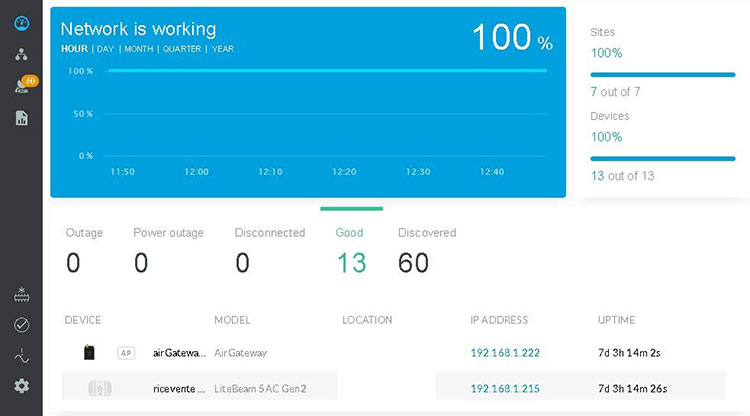
Task: Click the AirGateway model cell
Action: click(x=241, y=353)
